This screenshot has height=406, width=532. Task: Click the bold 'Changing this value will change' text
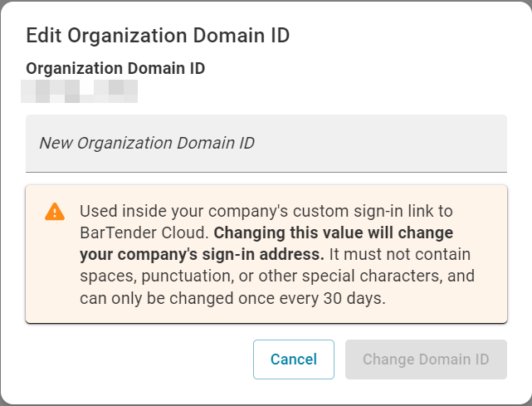click(334, 232)
